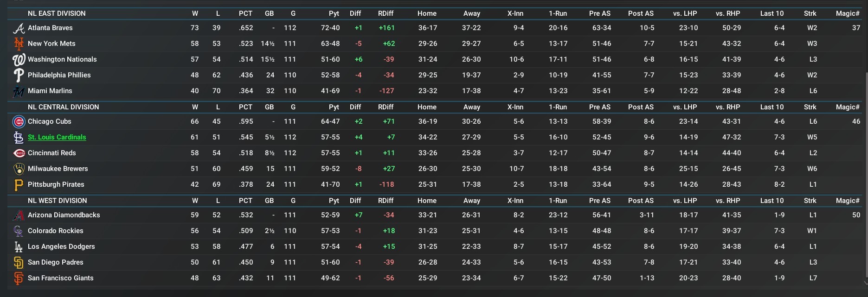868x297 pixels.
Task: Click the NL EAST DIVISION heading
Action: [57, 13]
